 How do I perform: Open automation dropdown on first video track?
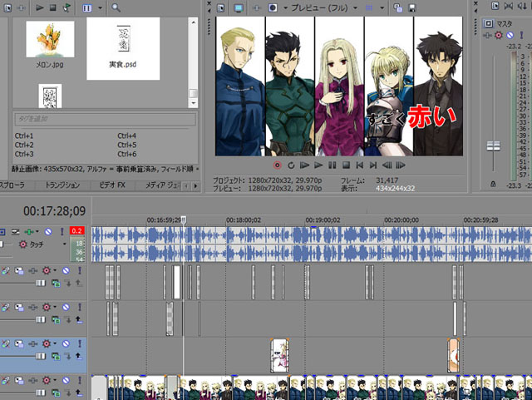click(55, 270)
